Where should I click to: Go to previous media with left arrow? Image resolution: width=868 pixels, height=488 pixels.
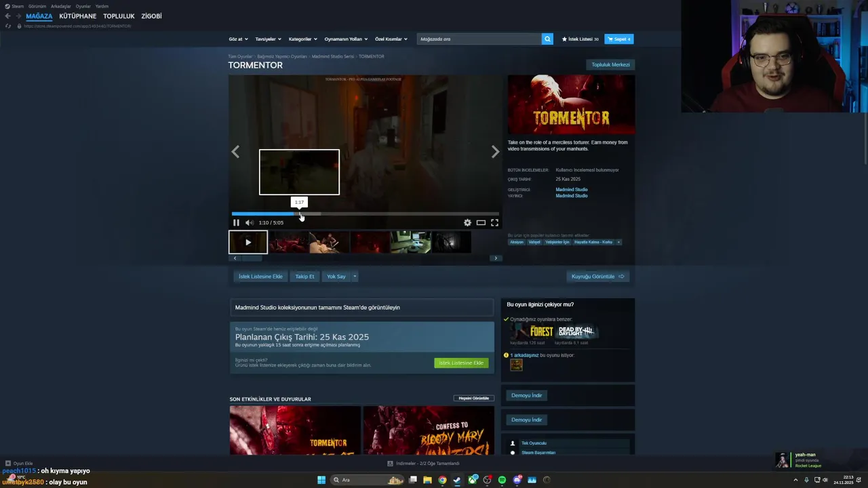point(235,152)
